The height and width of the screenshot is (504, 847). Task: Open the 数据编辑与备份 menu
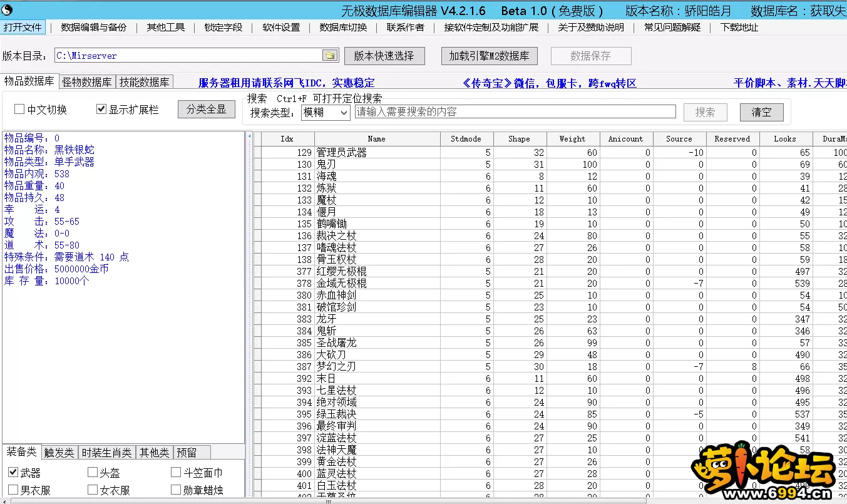[x=93, y=28]
